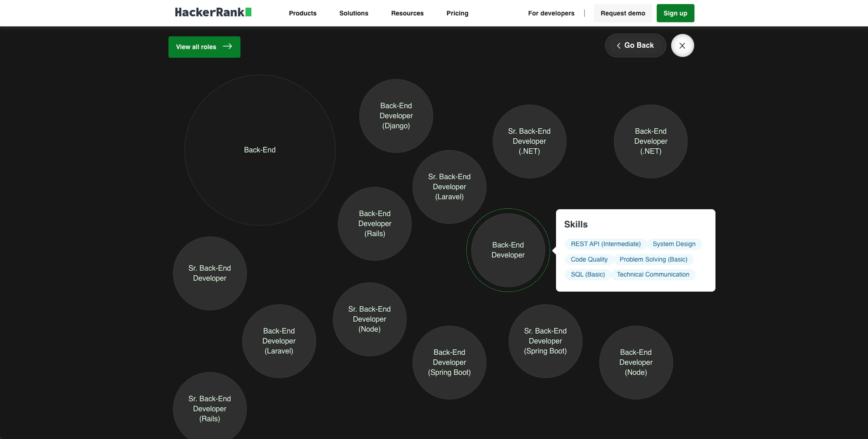The image size is (868, 439).
Task: Click SQL Basic skill tag
Action: [587, 274]
